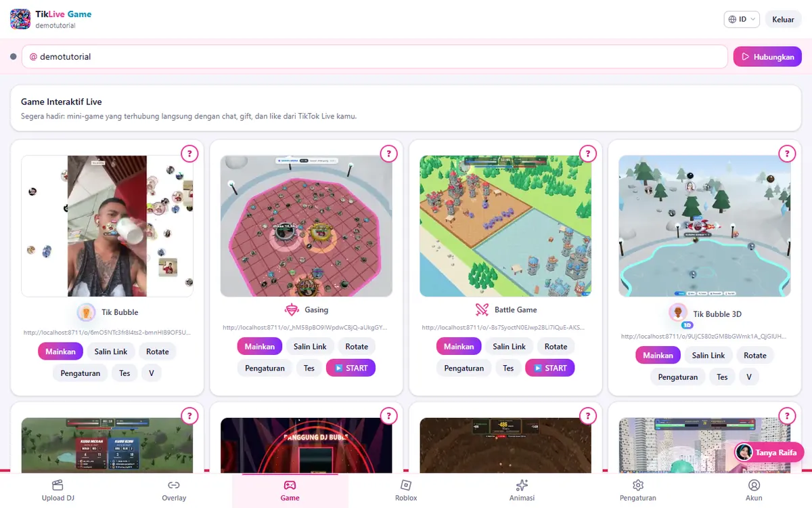Click the Tik Bubble preview thumbnail
This screenshot has width=812, height=508.
pos(107,226)
